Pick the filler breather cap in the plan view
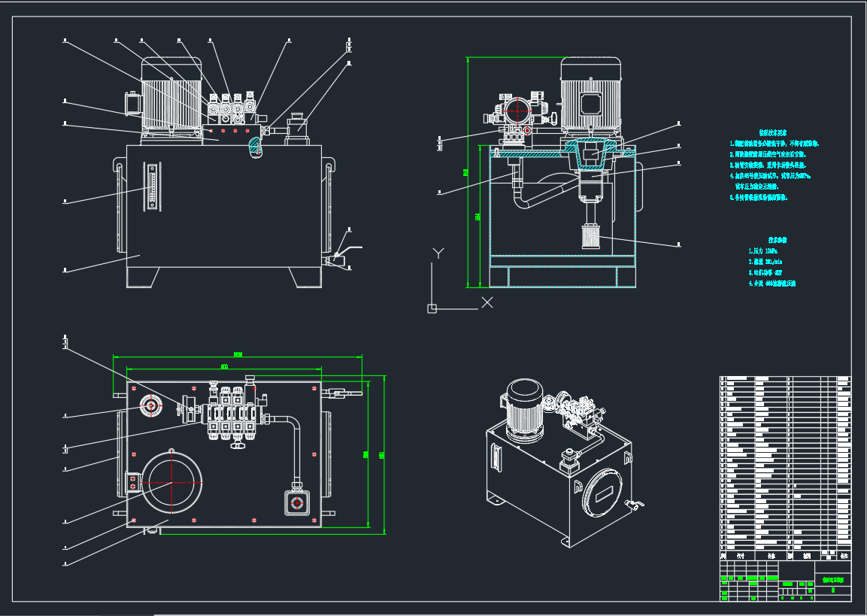Image resolution: width=867 pixels, height=616 pixels. point(150,406)
